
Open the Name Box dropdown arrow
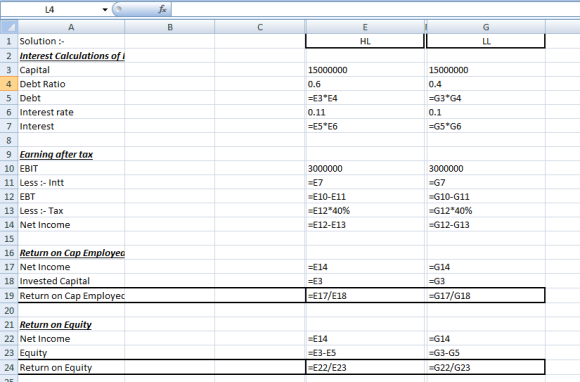[x=105, y=10]
